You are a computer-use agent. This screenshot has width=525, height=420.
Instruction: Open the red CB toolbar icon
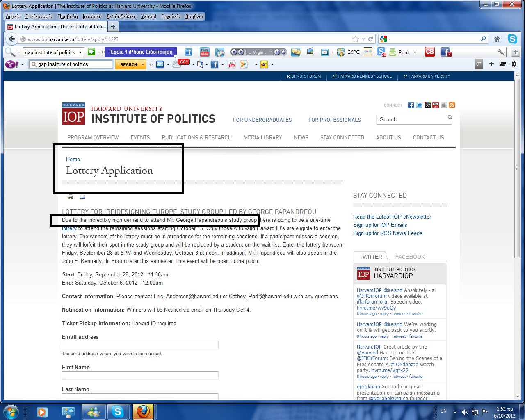point(430,52)
